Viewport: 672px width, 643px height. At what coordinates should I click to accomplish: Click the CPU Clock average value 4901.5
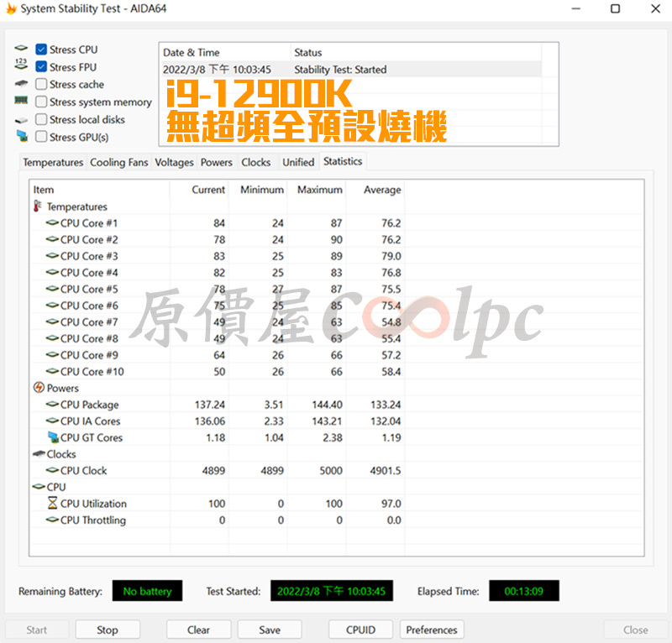(386, 470)
